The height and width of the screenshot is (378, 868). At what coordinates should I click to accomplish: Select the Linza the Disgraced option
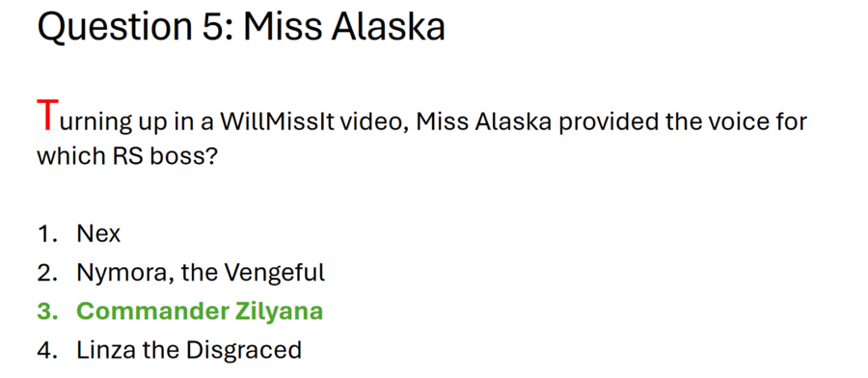[x=189, y=350]
